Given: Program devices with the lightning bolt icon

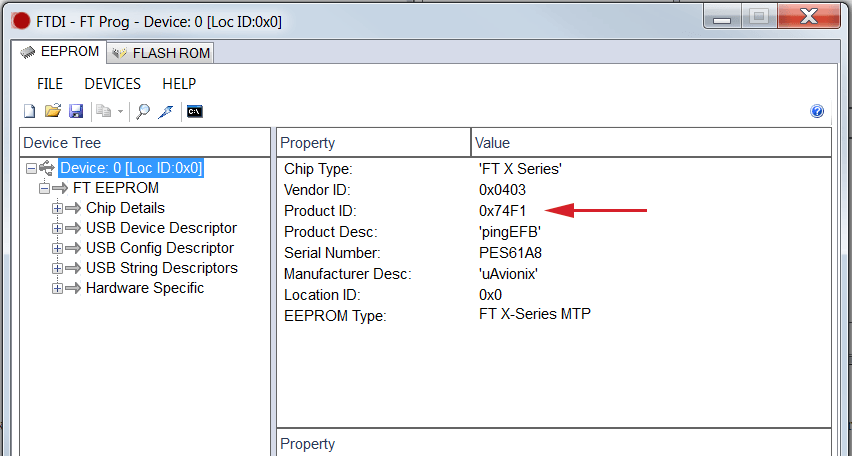Looking at the screenshot, I should [165, 111].
